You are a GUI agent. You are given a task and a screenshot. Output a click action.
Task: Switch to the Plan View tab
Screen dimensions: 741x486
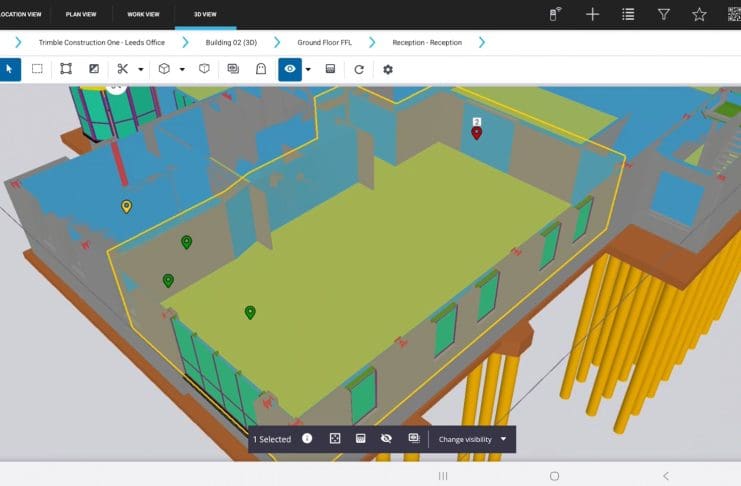pos(82,14)
